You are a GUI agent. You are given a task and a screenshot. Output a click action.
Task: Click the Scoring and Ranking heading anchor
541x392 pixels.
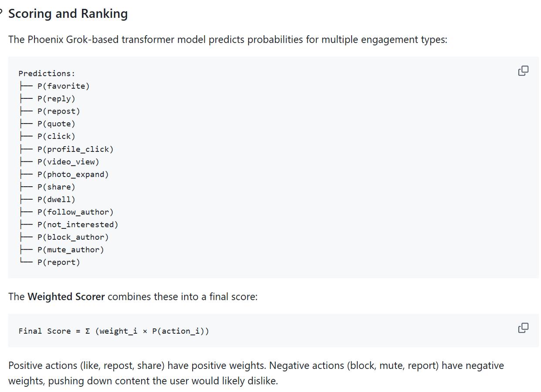[1, 13]
